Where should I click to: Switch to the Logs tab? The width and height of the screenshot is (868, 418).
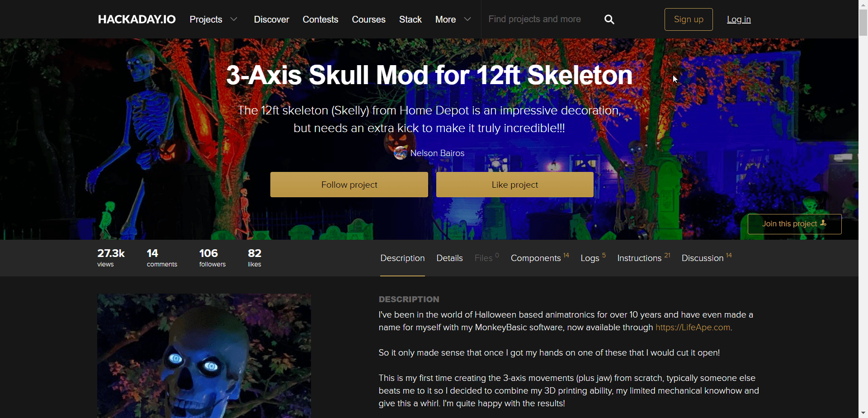click(x=593, y=258)
